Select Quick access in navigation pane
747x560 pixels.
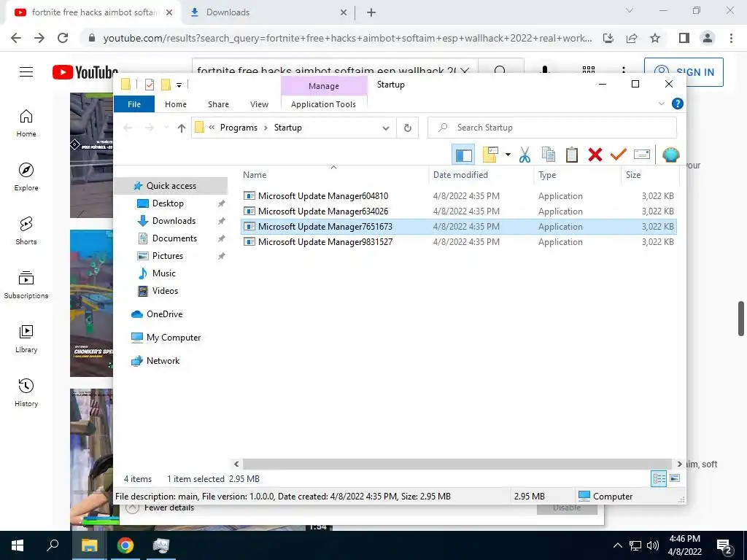click(x=171, y=186)
